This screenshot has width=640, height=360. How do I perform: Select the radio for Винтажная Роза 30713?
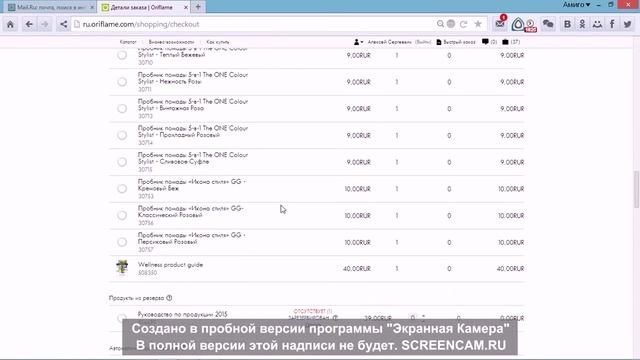[122, 109]
